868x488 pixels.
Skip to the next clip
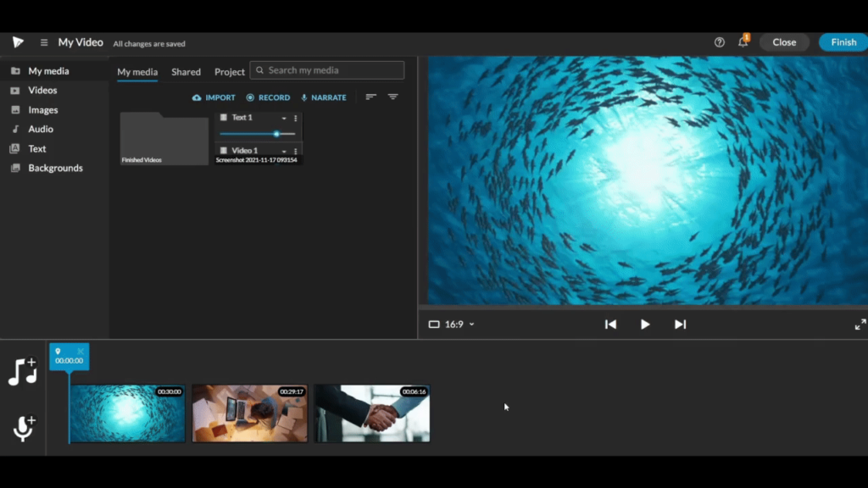680,324
